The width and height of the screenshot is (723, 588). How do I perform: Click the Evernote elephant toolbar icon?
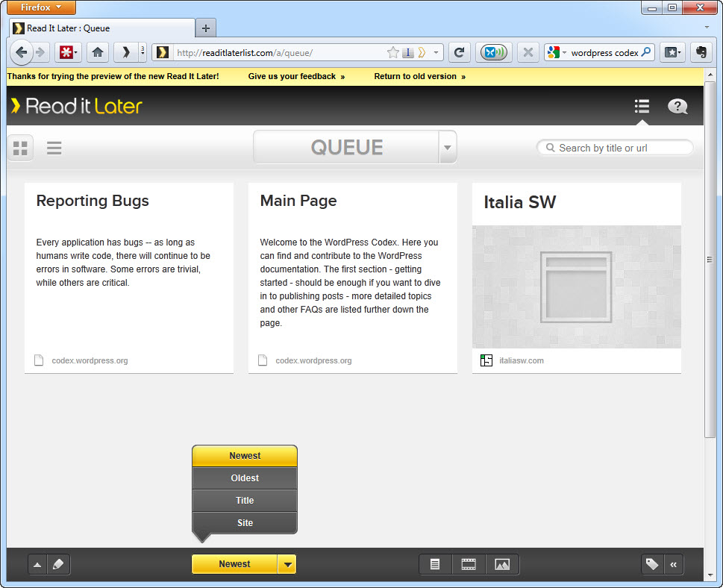pos(701,52)
